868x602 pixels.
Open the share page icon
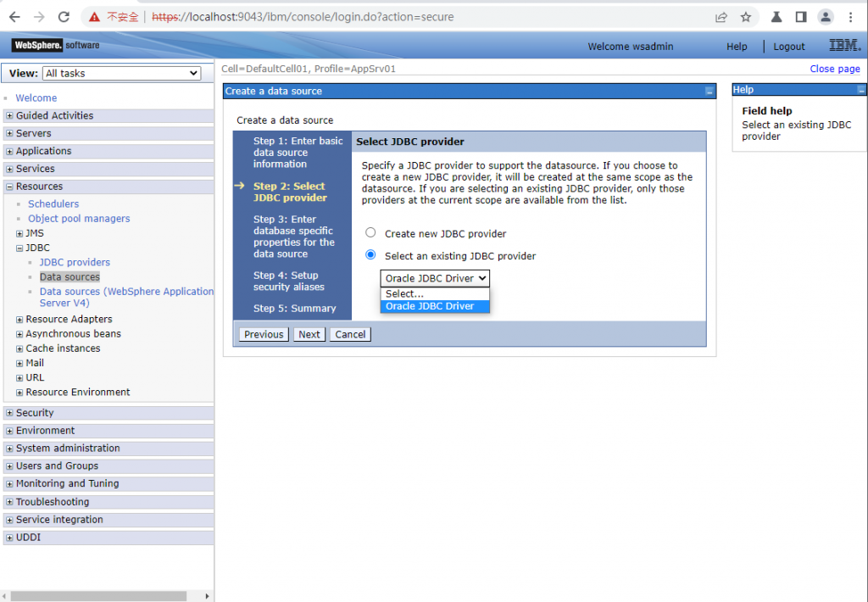tap(721, 17)
